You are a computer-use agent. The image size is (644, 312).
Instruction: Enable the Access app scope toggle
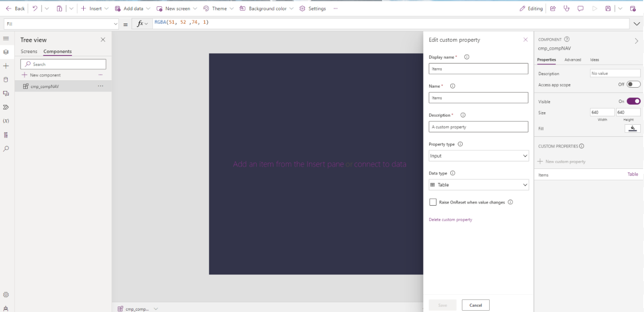coord(634,84)
